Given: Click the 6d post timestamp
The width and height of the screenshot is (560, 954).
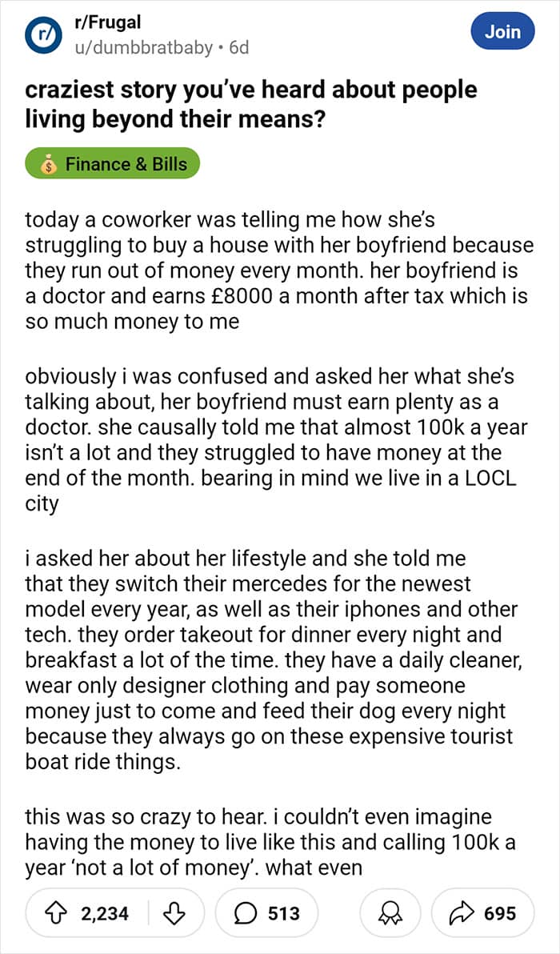Looking at the screenshot, I should [238, 48].
